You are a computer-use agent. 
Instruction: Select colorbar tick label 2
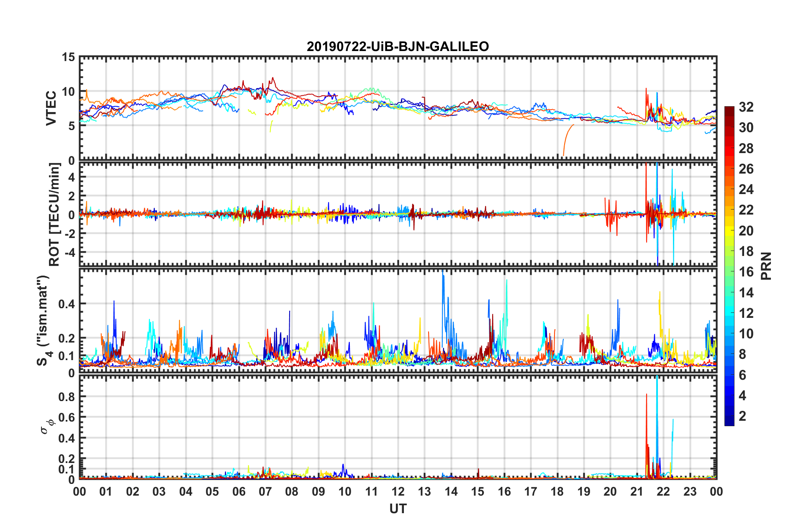742,416
